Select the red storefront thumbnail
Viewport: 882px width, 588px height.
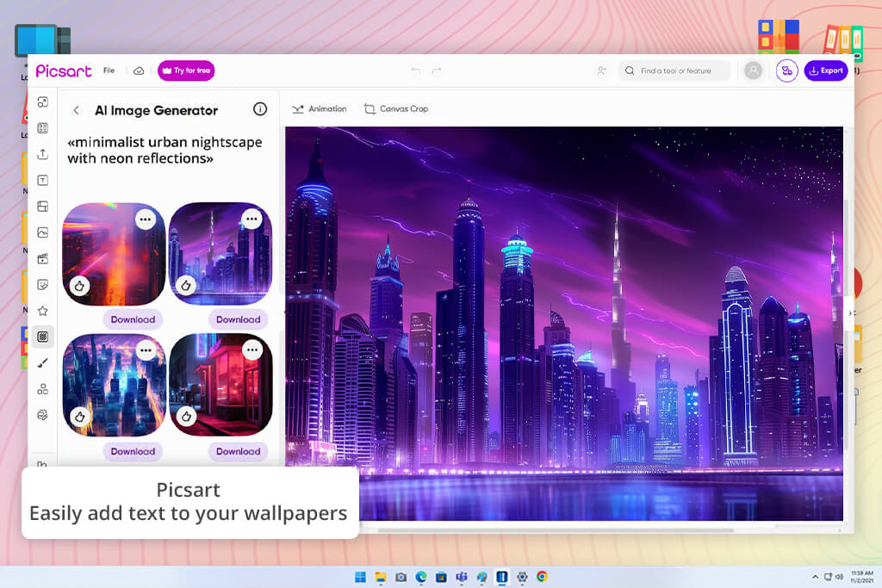[x=220, y=385]
